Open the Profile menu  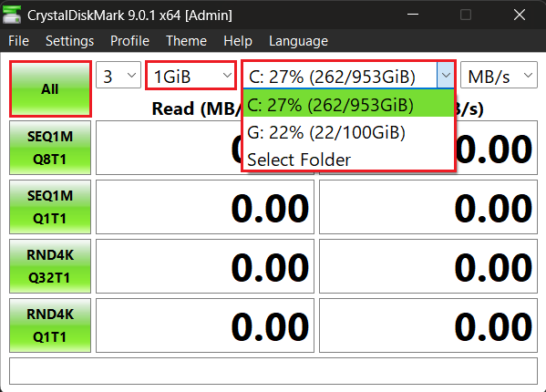point(129,41)
